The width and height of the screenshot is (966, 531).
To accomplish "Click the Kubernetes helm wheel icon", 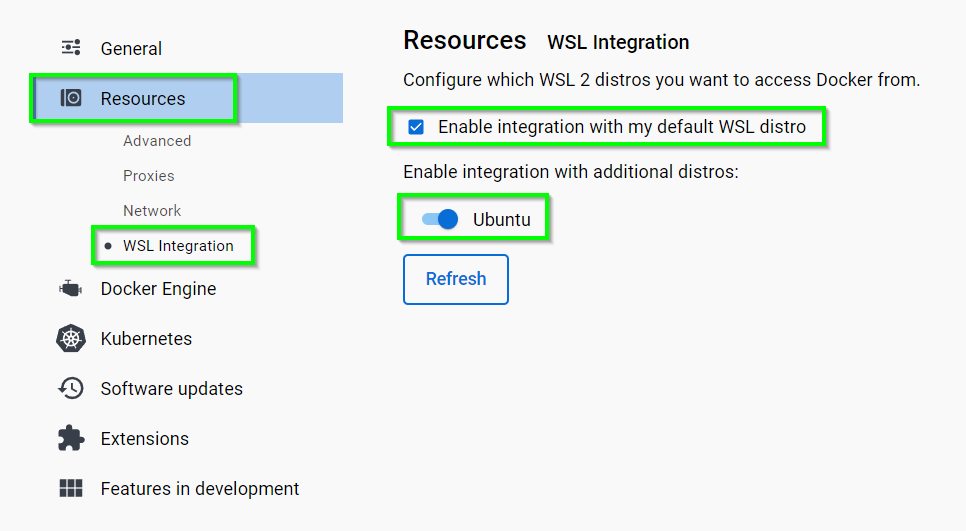I will point(71,339).
